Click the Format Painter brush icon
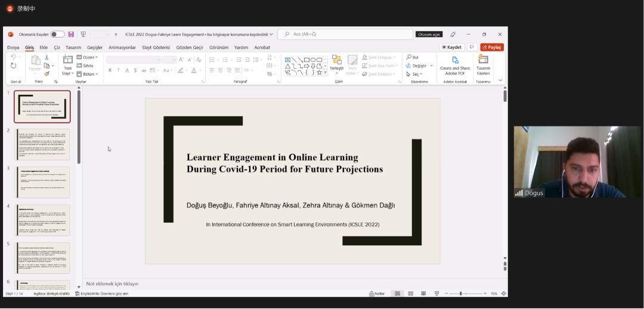The image size is (644, 309). click(47, 74)
